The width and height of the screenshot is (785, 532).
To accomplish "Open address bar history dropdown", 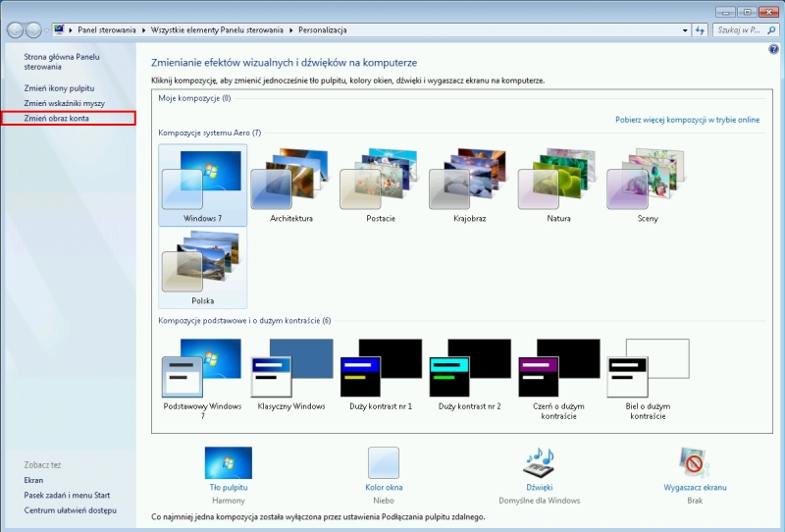I will (x=685, y=30).
